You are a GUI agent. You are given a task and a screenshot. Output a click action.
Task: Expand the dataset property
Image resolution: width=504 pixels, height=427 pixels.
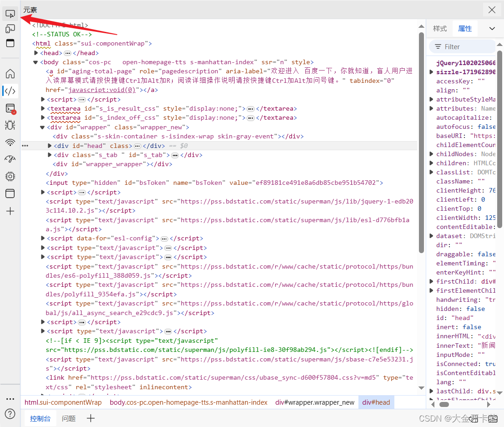pyautogui.click(x=431, y=236)
